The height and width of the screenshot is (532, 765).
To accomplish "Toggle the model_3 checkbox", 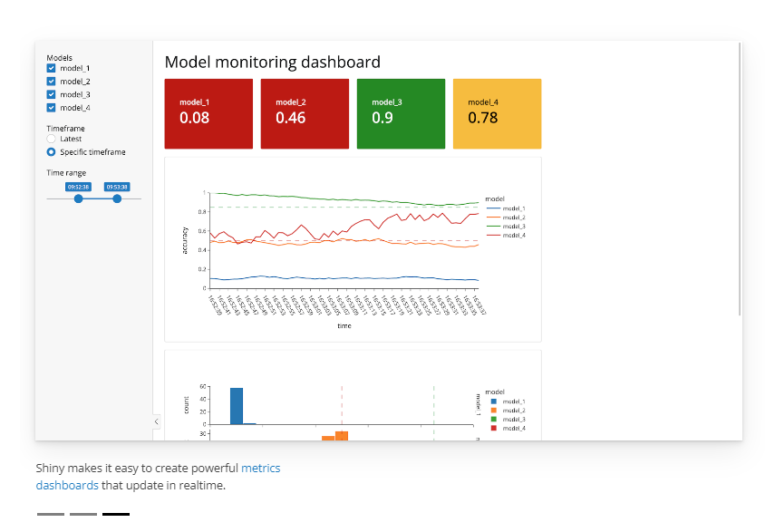I will (52, 94).
